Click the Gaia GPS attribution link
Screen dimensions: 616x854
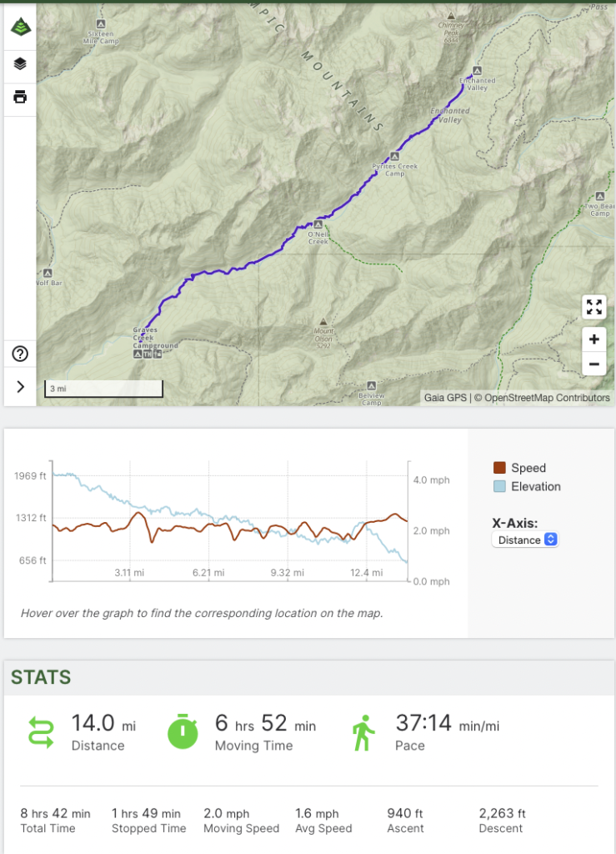pos(446,398)
